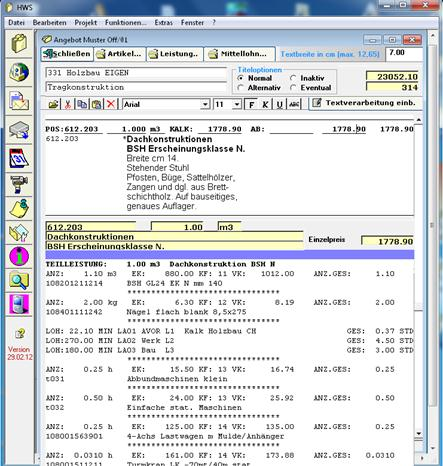
Task: Click the text pane scroll-up arrow
Action: (x=418, y=120)
